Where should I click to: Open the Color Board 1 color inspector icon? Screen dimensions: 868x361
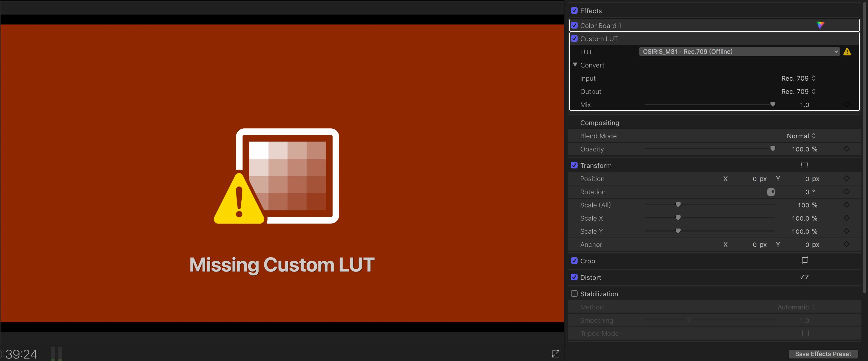820,25
